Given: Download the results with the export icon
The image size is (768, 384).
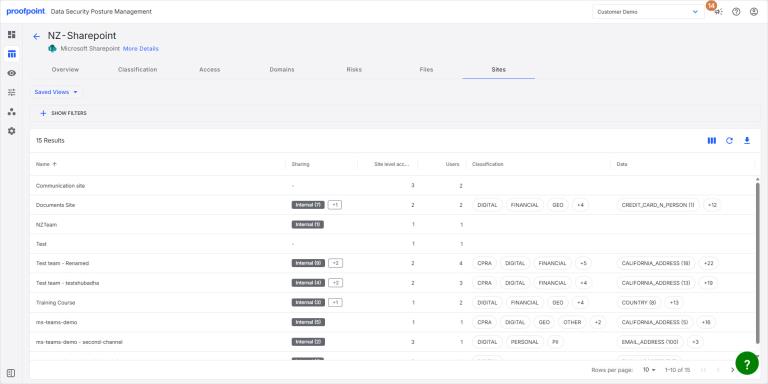Looking at the screenshot, I should 747,141.
